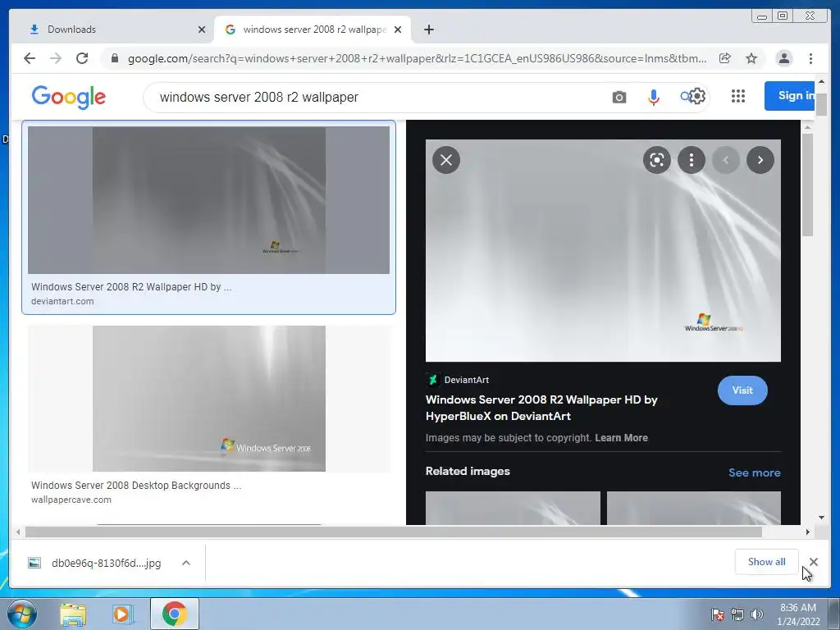Open the volume speaker tray icon
The image size is (840, 630).
757,614
